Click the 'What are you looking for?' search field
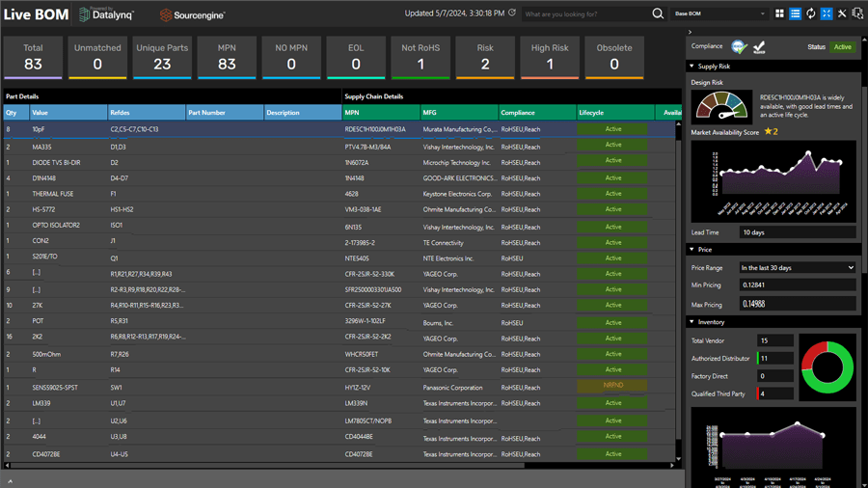The image size is (868, 488). coord(585,14)
